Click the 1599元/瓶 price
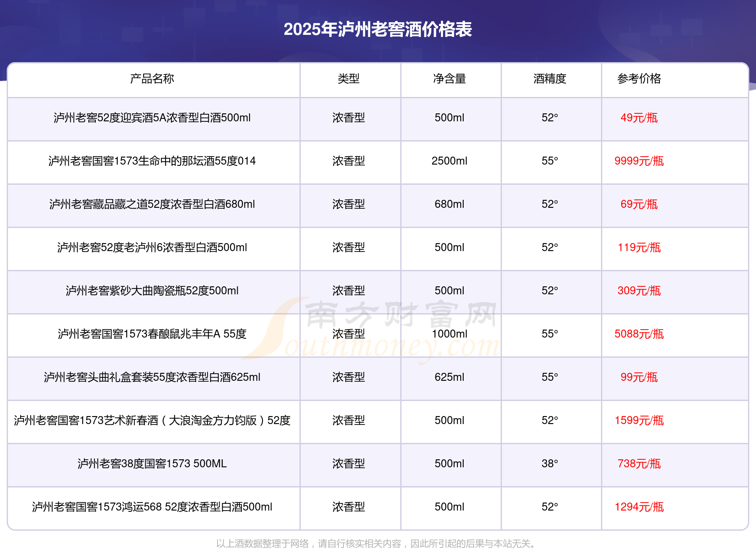The image size is (756, 550). pyautogui.click(x=639, y=421)
